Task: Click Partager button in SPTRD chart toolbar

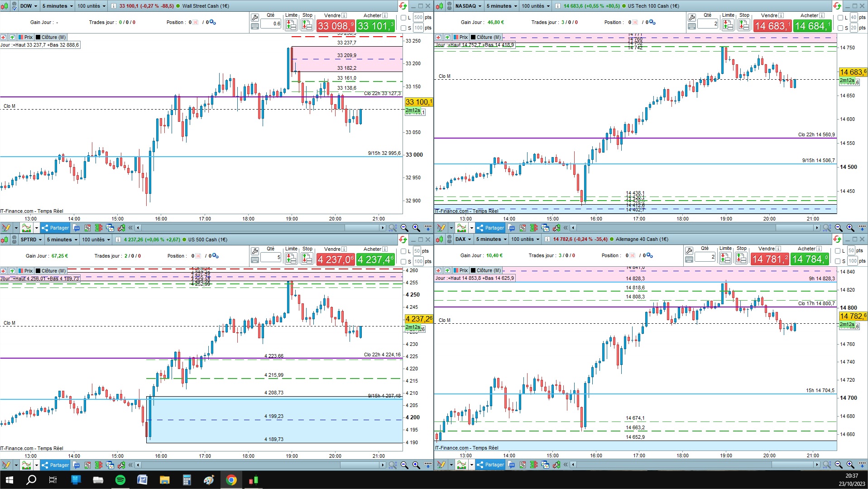Action: [x=55, y=465]
